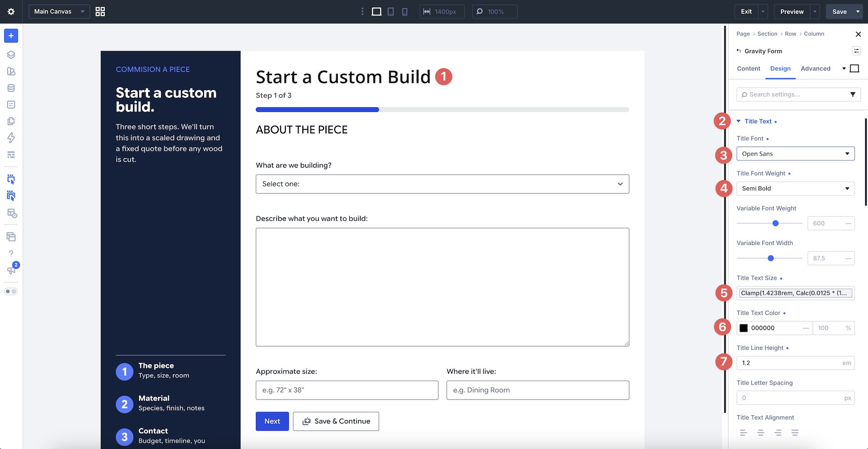Open the Title Font Weight dropdown

(x=796, y=188)
